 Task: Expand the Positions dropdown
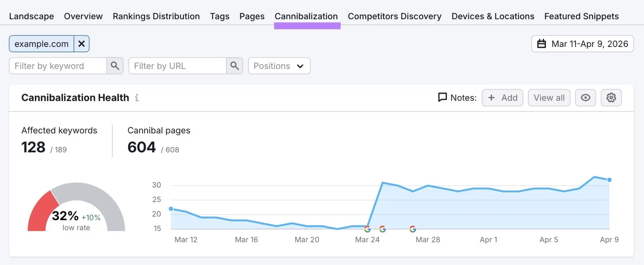click(x=279, y=66)
